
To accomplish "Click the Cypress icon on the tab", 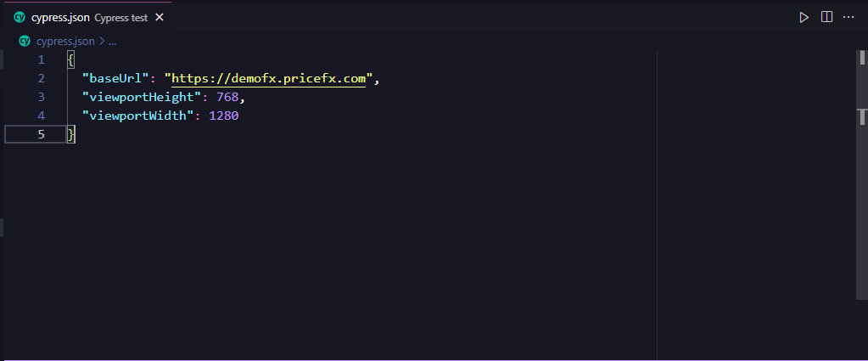I will [20, 18].
